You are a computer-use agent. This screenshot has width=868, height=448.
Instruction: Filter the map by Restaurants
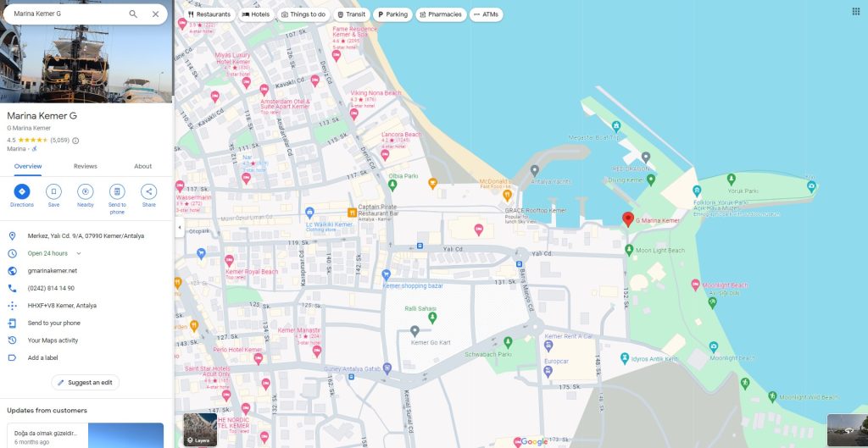[209, 14]
